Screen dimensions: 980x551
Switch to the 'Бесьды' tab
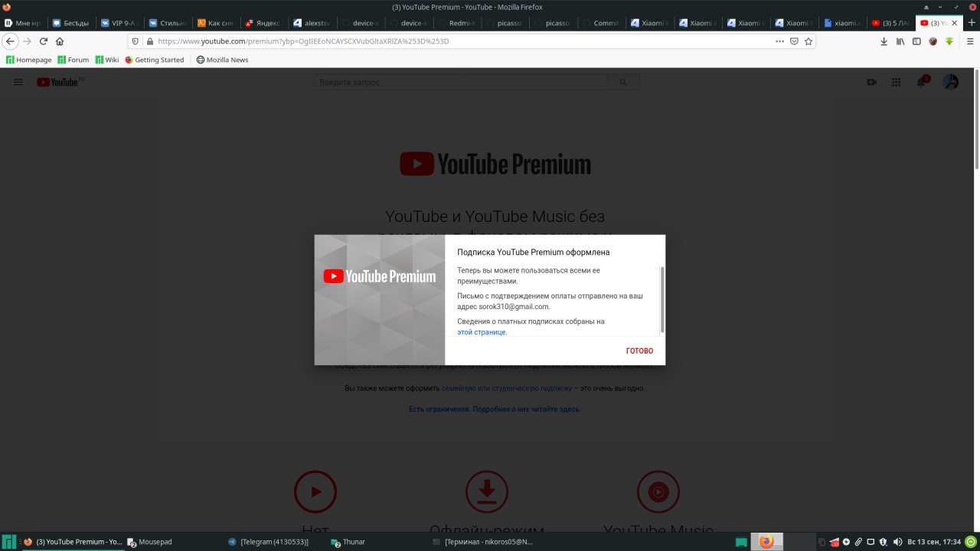[x=70, y=23]
